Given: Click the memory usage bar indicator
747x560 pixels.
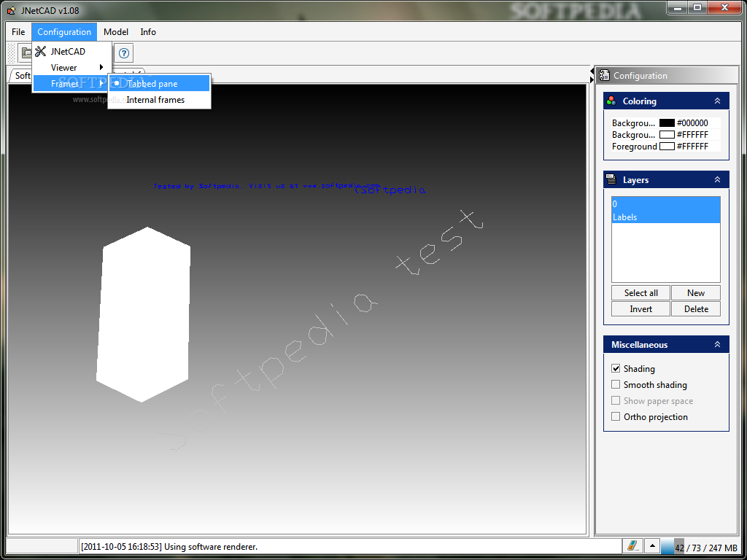Looking at the screenshot, I should pyautogui.click(x=700, y=548).
